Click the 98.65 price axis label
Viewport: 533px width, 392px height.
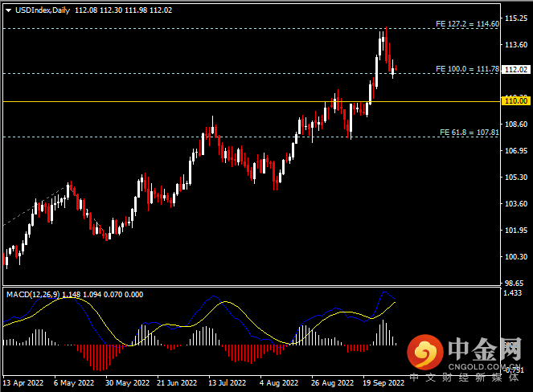coord(514,284)
